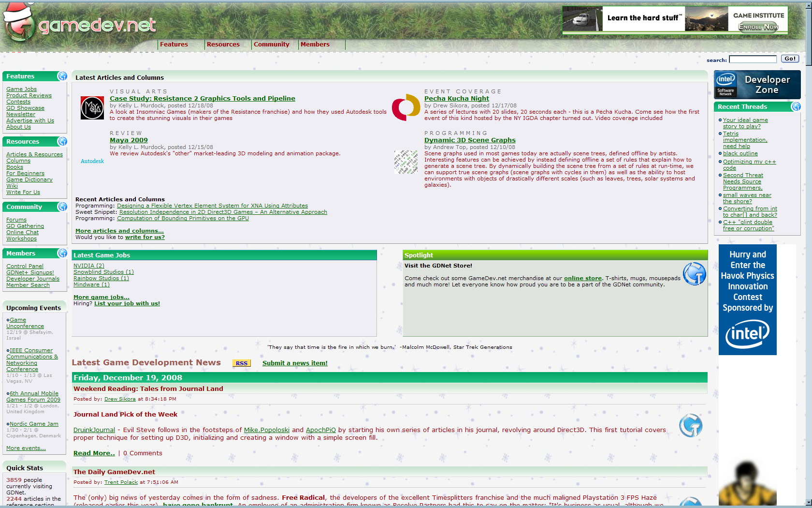Open Trent Polack poster link
The image size is (812, 508).
tap(121, 482)
